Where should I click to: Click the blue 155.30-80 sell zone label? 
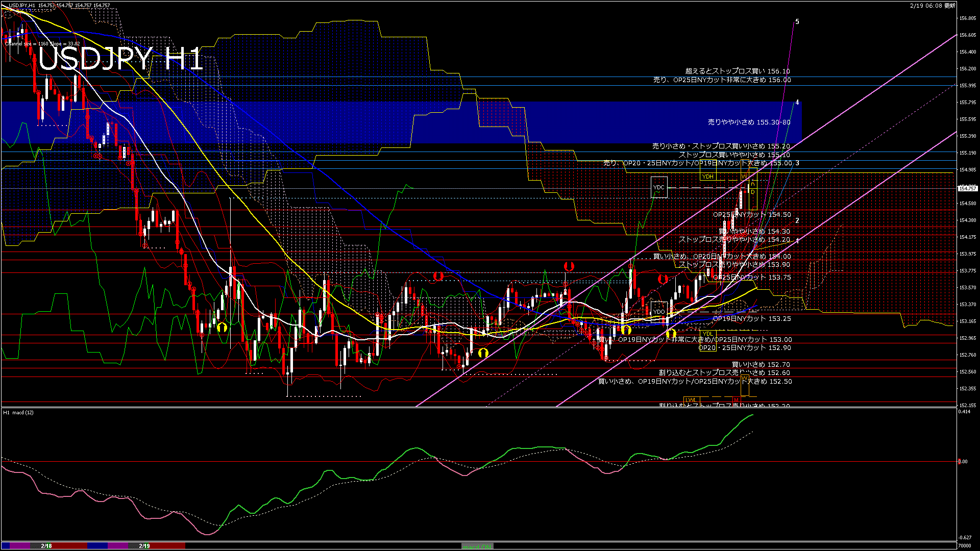[x=749, y=122]
